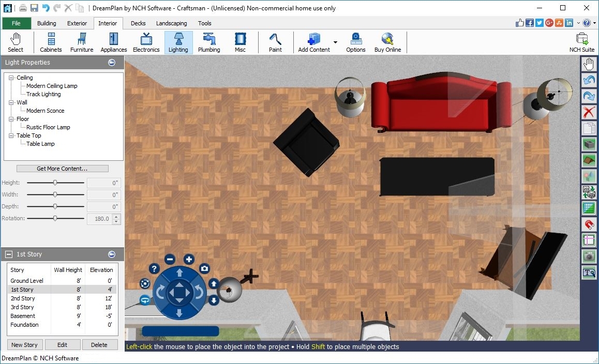Screen dimensions: 599x364
Task: Click the New Story button
Action: (25, 345)
